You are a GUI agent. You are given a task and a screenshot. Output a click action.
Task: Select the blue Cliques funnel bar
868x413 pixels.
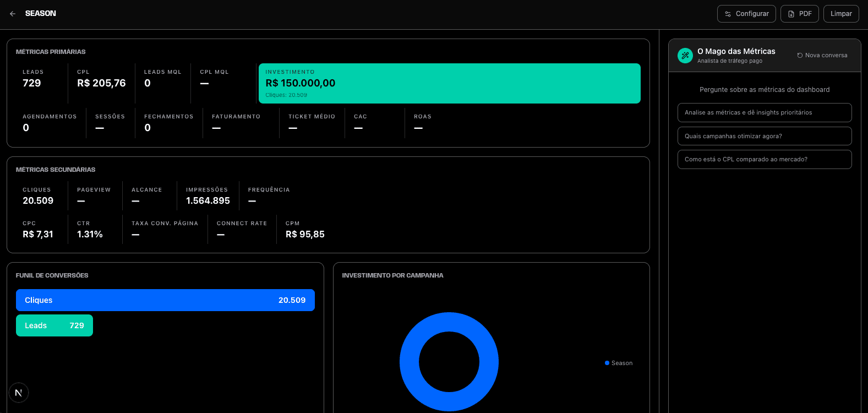(x=165, y=300)
